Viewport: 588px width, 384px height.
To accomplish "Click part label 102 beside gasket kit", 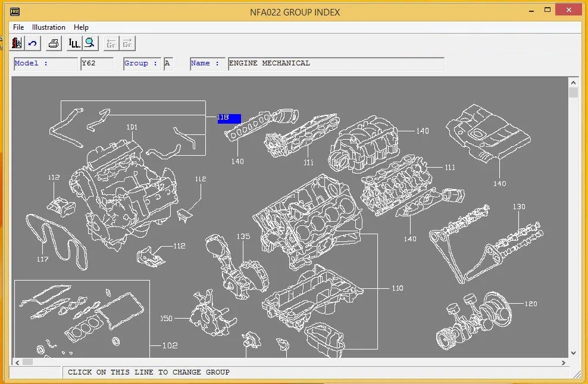I will point(170,345).
